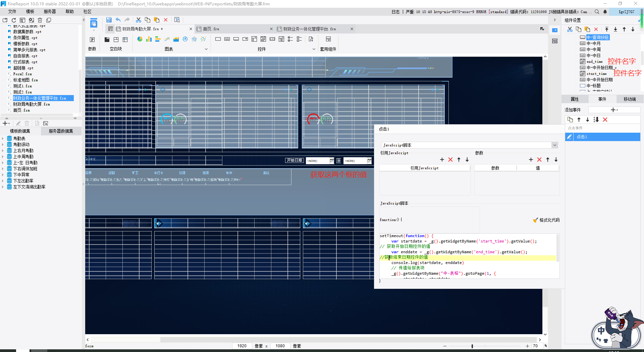The width and height of the screenshot is (644, 352).
Task: Click the form width field showing 1920
Action: click(x=242, y=346)
